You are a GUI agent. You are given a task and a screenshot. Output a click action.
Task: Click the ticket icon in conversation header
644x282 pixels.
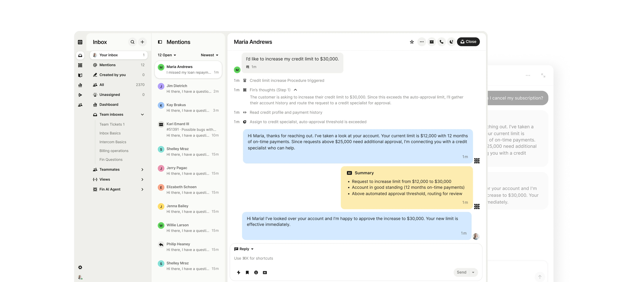tap(431, 42)
